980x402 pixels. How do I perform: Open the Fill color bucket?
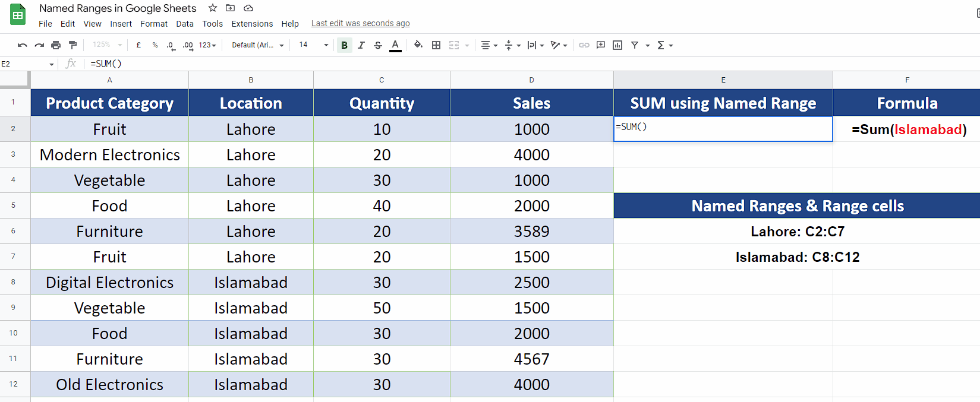point(418,45)
